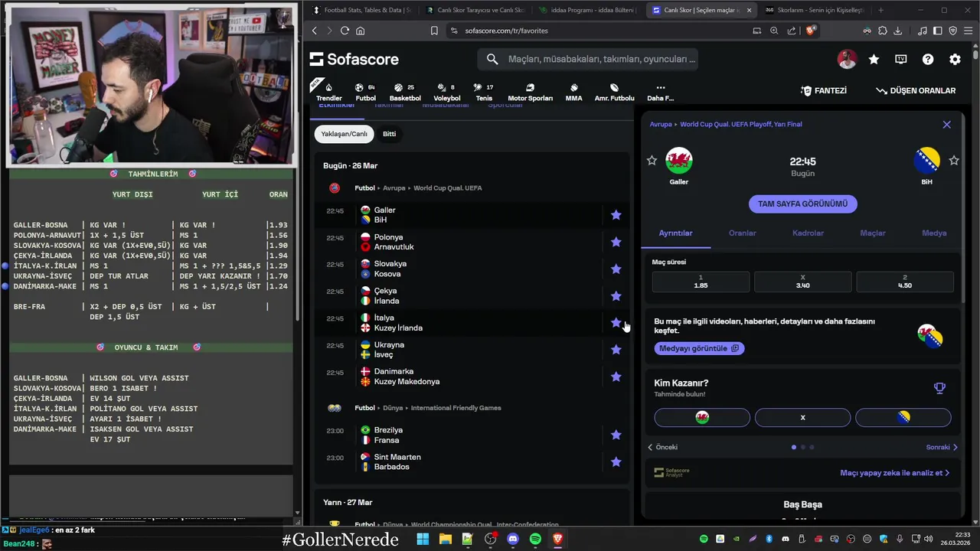Click the Sofascore logo
This screenshot has width=980, height=551.
(x=354, y=59)
